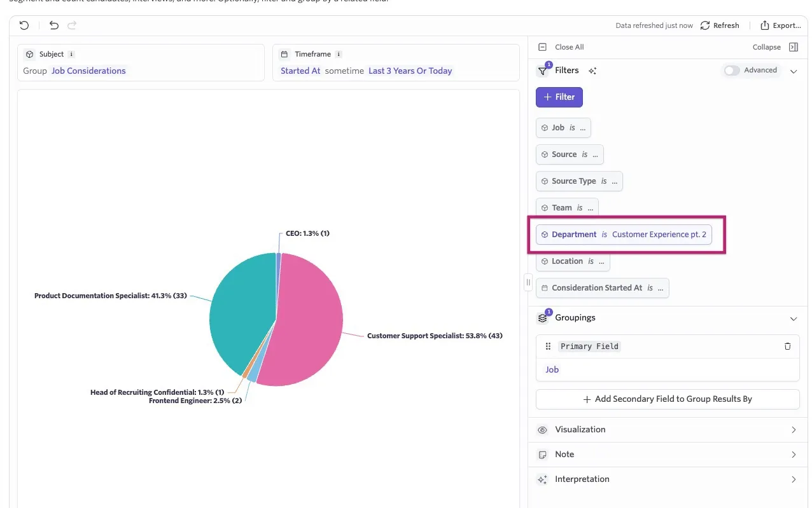The image size is (812, 508).
Task: Expand the Interpretation section
Action: tap(668, 479)
